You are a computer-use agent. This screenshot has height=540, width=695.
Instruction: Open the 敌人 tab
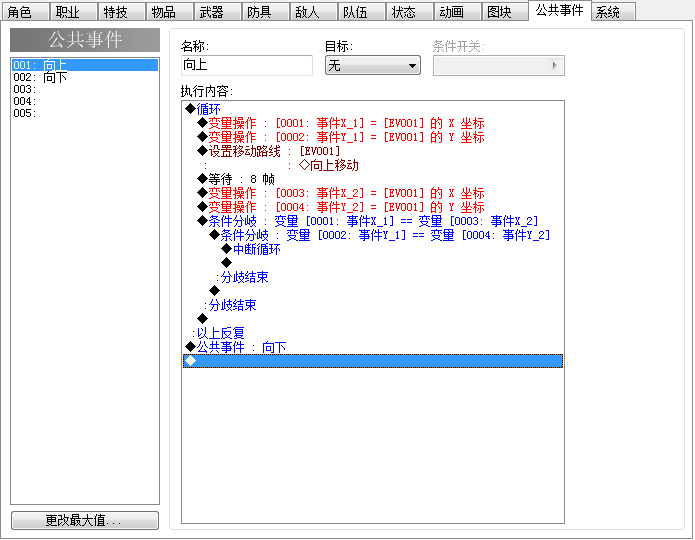click(x=312, y=12)
